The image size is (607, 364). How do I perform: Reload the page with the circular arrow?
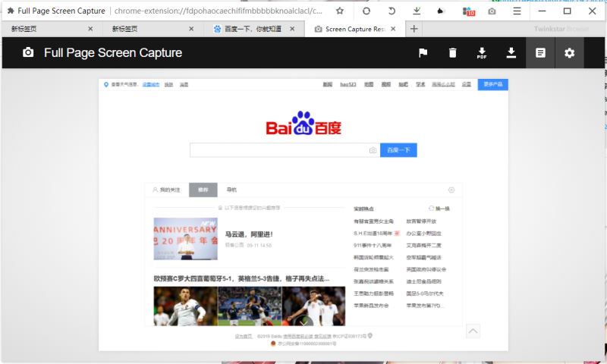366,11
